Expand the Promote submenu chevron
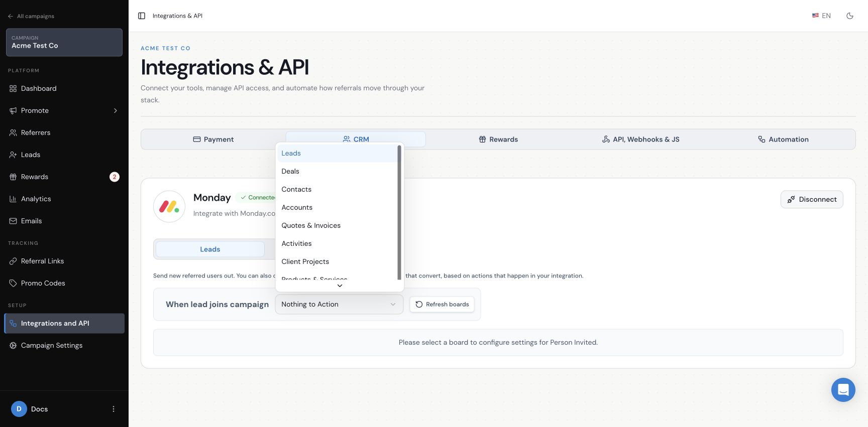868x427 pixels. 116,110
